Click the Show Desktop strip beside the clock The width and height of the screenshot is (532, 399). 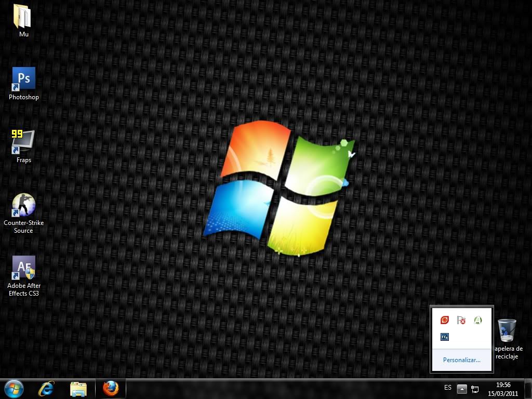528,389
